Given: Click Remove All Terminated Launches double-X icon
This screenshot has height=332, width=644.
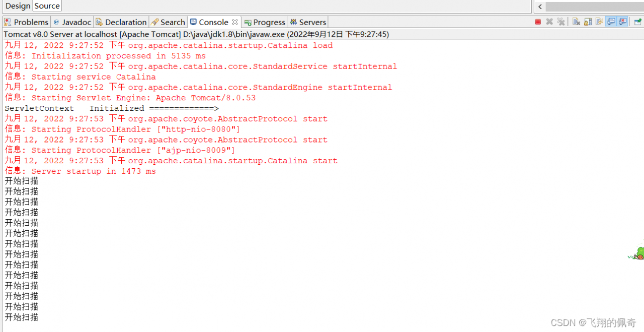Looking at the screenshot, I should tap(561, 22).
